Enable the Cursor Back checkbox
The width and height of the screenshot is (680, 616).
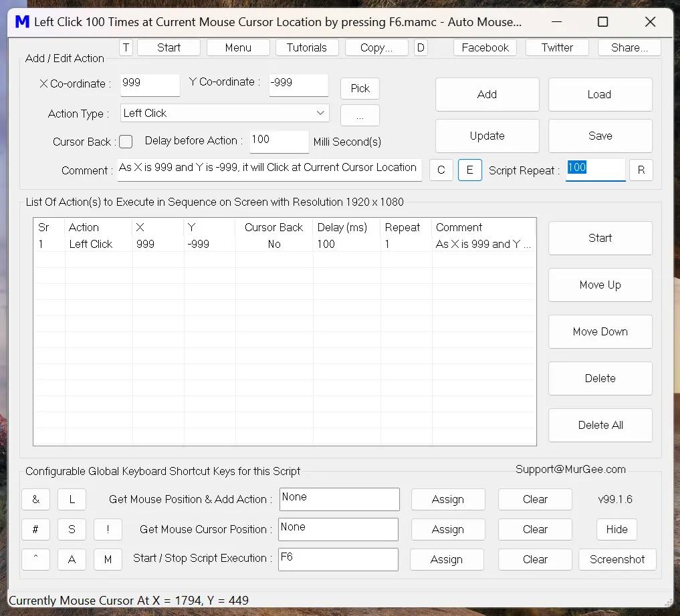pyautogui.click(x=126, y=142)
